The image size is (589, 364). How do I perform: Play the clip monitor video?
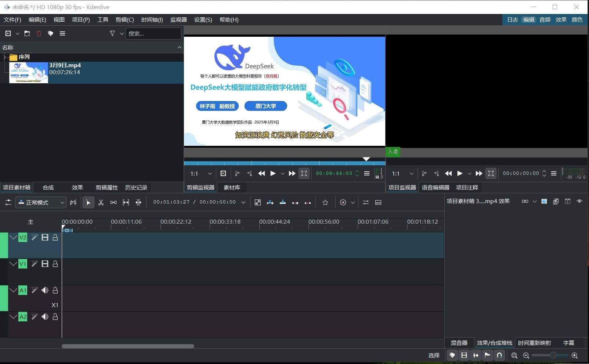pyautogui.click(x=273, y=173)
